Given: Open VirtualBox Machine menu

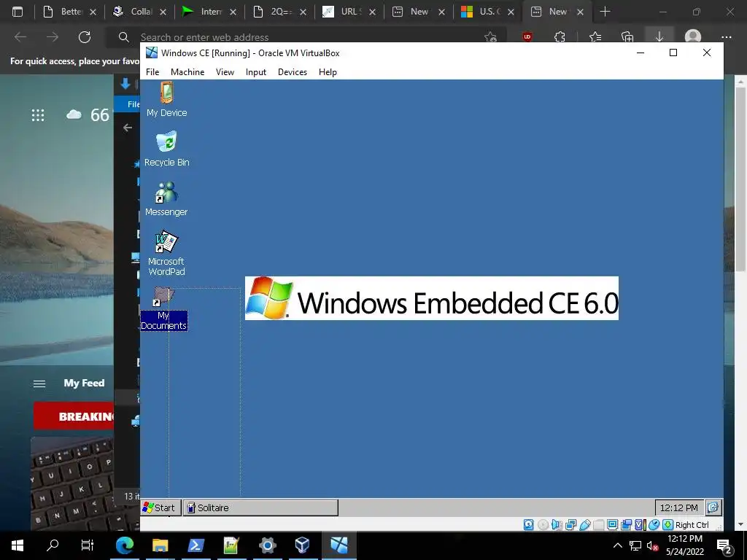Looking at the screenshot, I should (187, 72).
